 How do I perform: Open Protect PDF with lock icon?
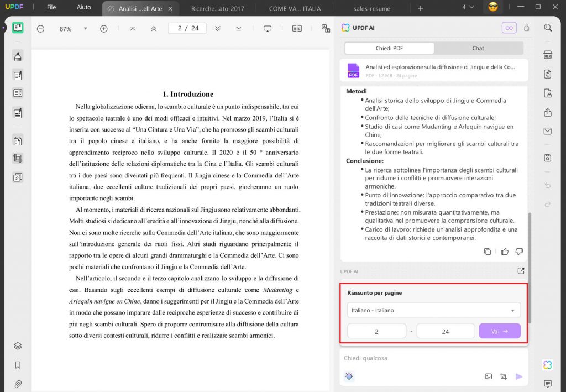point(548,93)
